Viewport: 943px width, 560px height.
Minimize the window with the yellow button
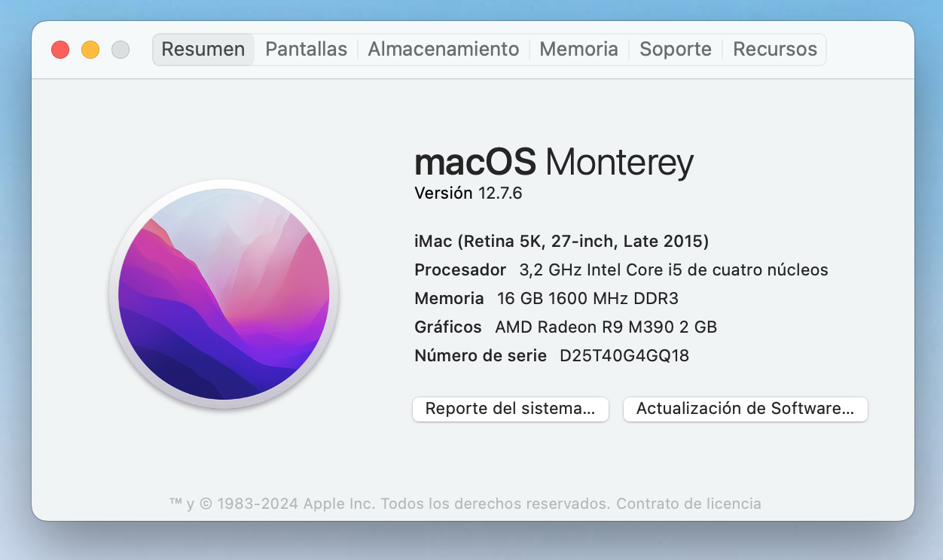tap(90, 50)
